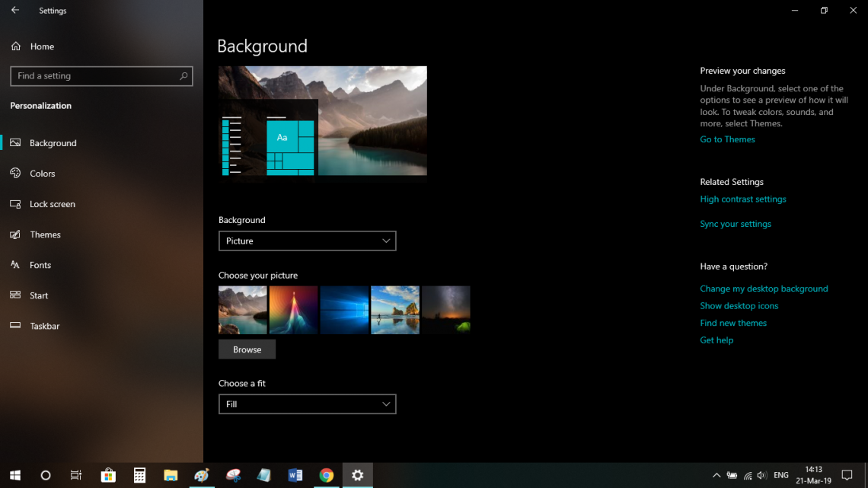Image resolution: width=868 pixels, height=488 pixels.
Task: Open Colors settings in the sidebar
Action: (43, 173)
